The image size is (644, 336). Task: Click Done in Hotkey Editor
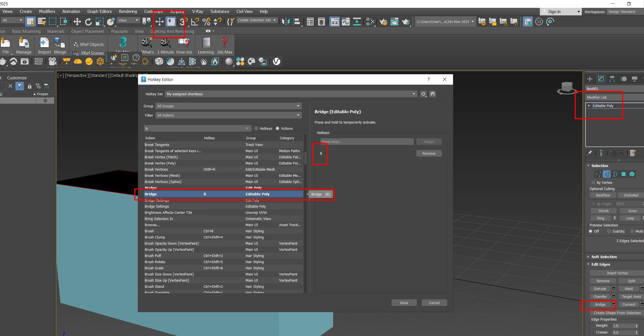click(404, 303)
